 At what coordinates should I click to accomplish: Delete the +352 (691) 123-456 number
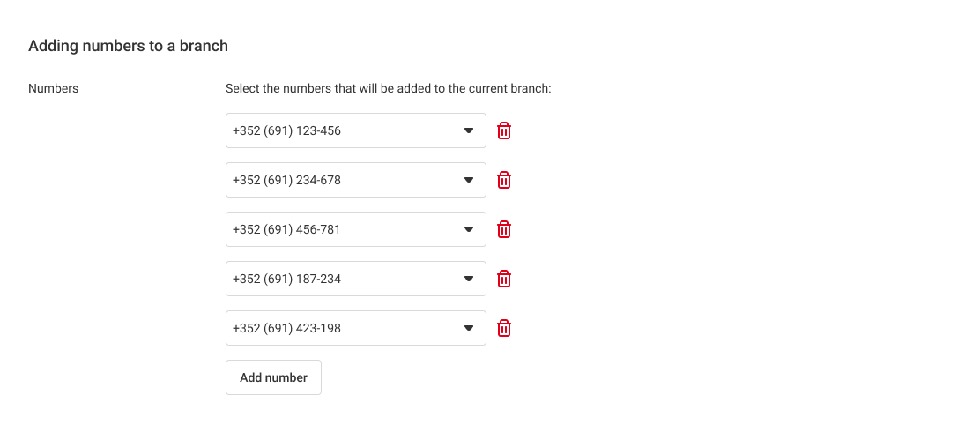pos(504,130)
